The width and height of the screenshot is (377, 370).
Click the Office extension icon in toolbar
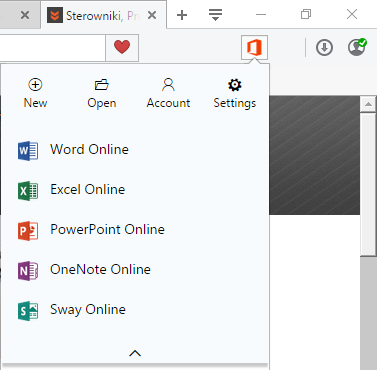[254, 48]
